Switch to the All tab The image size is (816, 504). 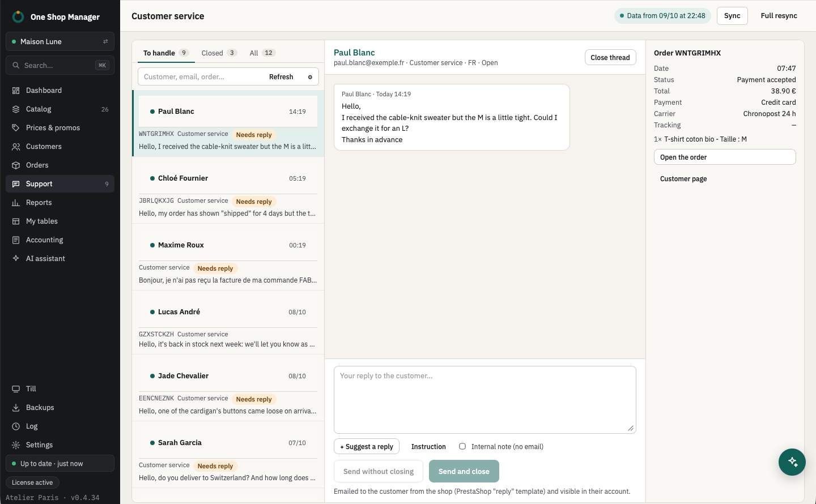coord(262,53)
